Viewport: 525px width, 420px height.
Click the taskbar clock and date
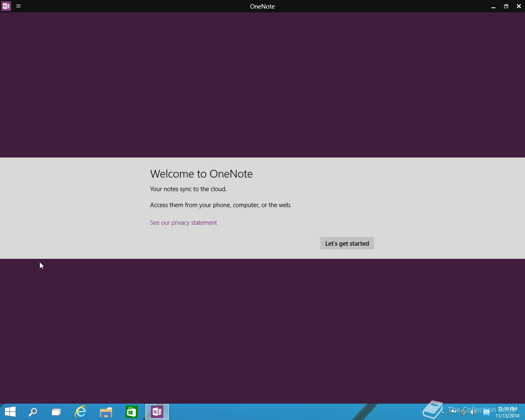[507, 412]
